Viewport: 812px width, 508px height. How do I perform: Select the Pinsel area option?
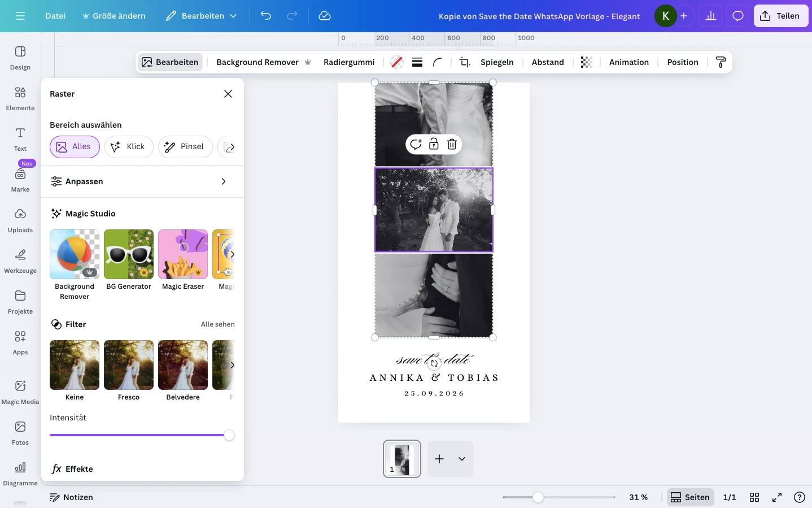pos(185,147)
